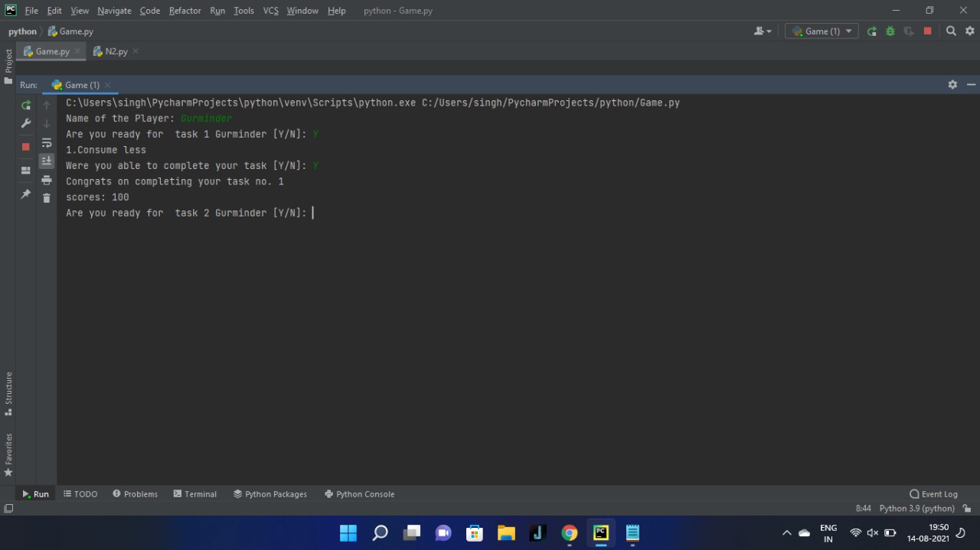Show hidden system tray icons chevron
The image size is (980, 550).
[x=786, y=533]
